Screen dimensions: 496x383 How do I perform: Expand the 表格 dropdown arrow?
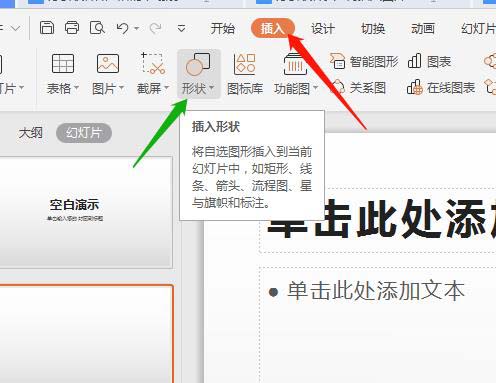[76, 88]
